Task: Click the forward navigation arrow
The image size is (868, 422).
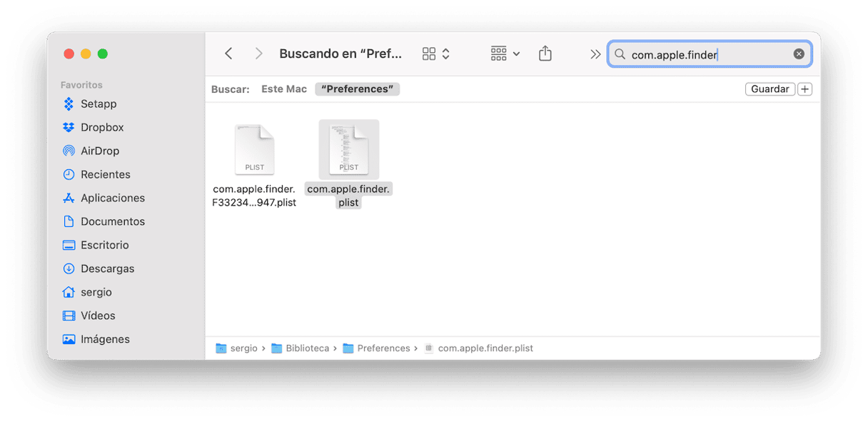Action: (x=258, y=54)
